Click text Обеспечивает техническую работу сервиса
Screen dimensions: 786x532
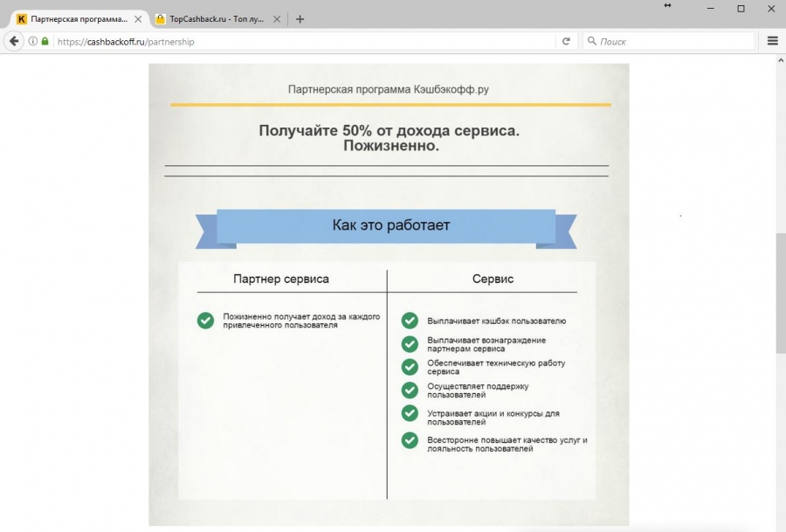click(x=496, y=367)
